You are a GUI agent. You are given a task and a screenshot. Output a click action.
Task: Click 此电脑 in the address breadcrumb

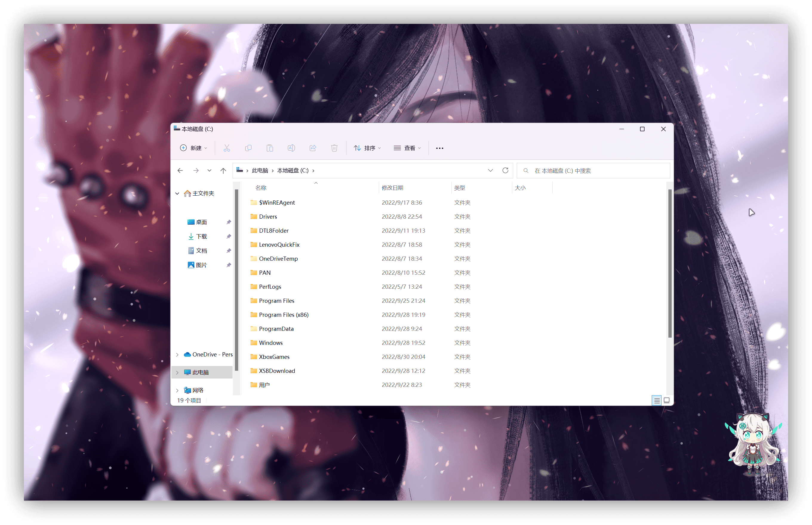tap(260, 170)
